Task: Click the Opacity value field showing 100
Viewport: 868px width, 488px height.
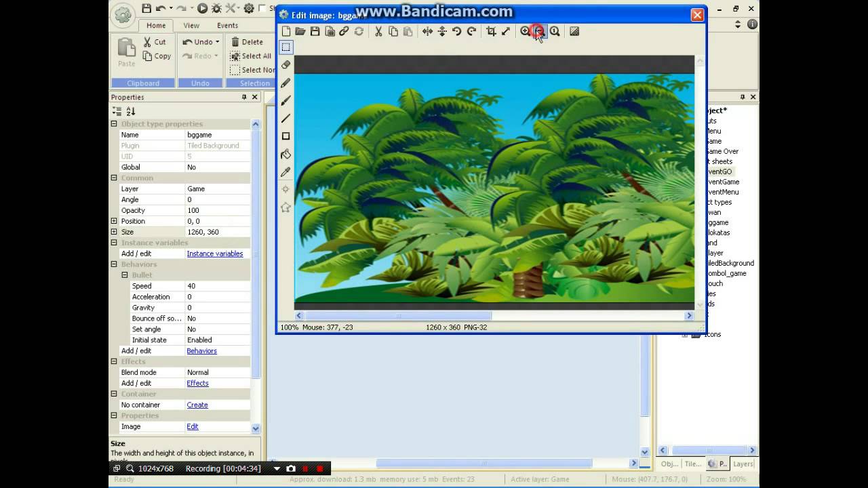Action: pyautogui.click(x=218, y=210)
